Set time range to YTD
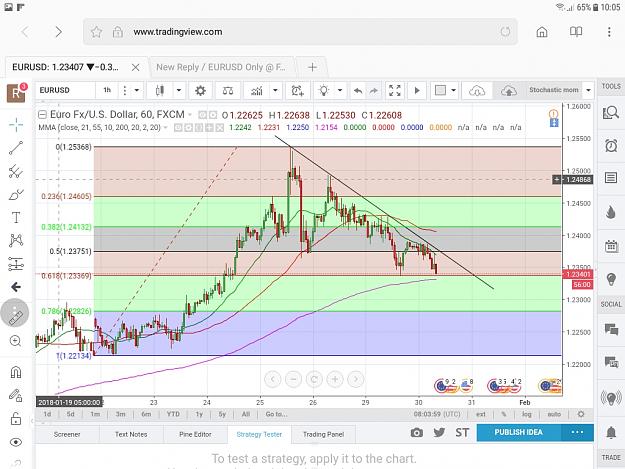 click(x=173, y=414)
